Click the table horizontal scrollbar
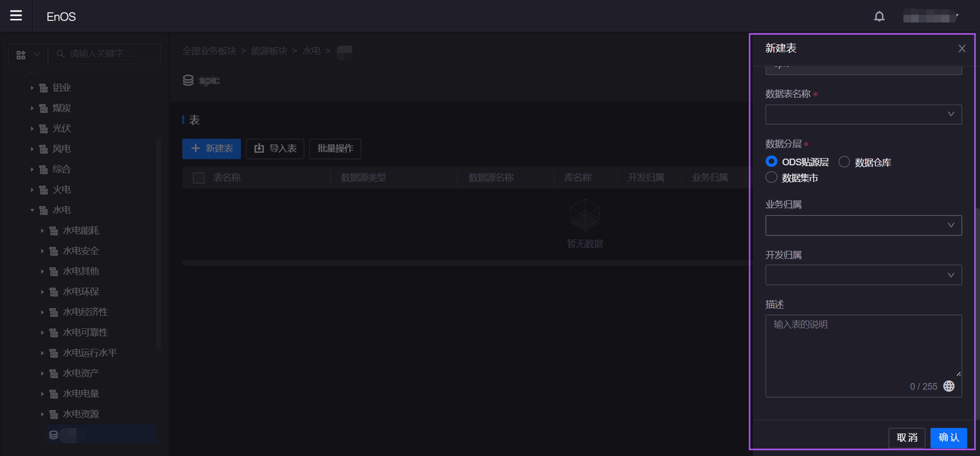The image size is (980, 456). coord(466,263)
